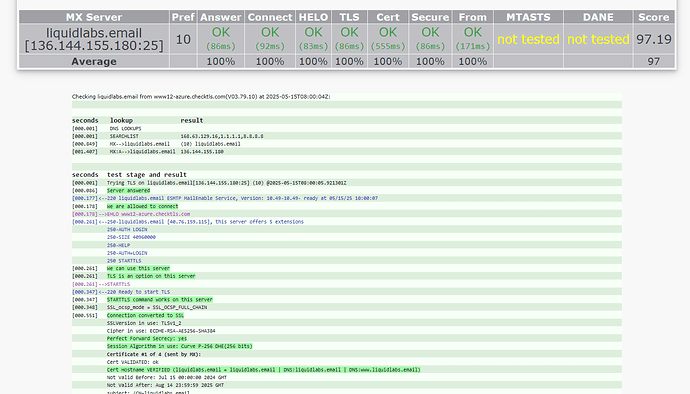Click "Connection converted to SSL"
Image resolution: width=690 pixels, height=394 pixels.
pyautogui.click(x=145, y=316)
